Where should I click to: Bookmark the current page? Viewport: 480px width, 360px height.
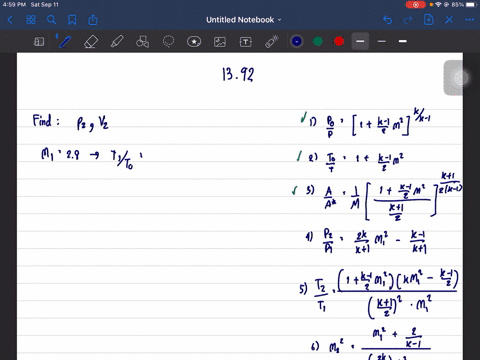tap(72, 20)
